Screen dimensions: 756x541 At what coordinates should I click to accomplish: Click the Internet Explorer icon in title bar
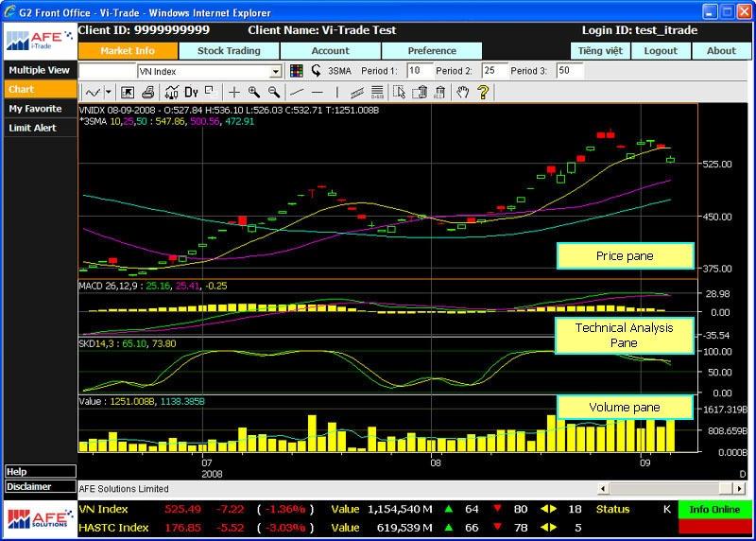pyautogui.click(x=9, y=11)
